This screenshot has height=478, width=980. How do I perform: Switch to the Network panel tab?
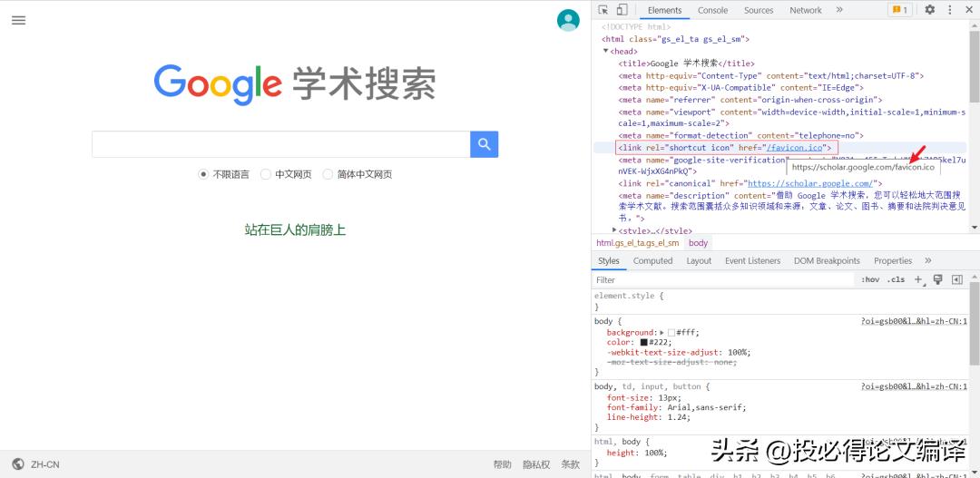pyautogui.click(x=806, y=10)
